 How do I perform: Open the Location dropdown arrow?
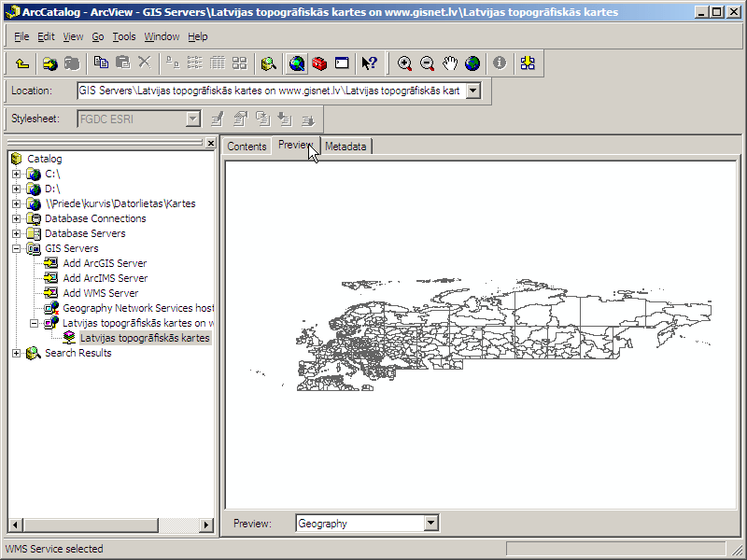point(472,91)
